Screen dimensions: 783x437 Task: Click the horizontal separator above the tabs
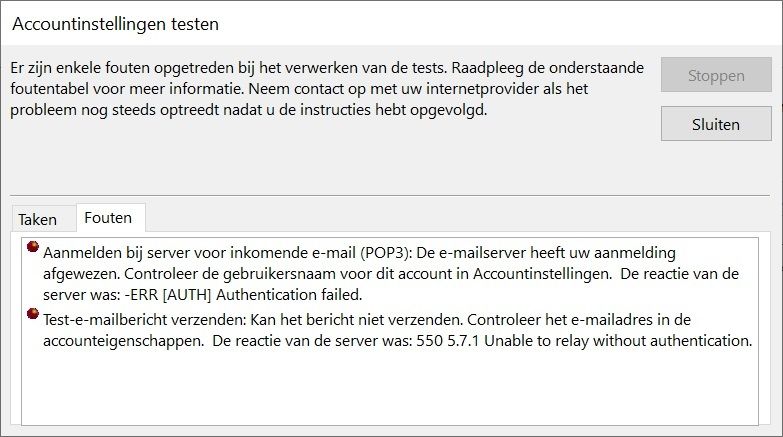click(390, 195)
